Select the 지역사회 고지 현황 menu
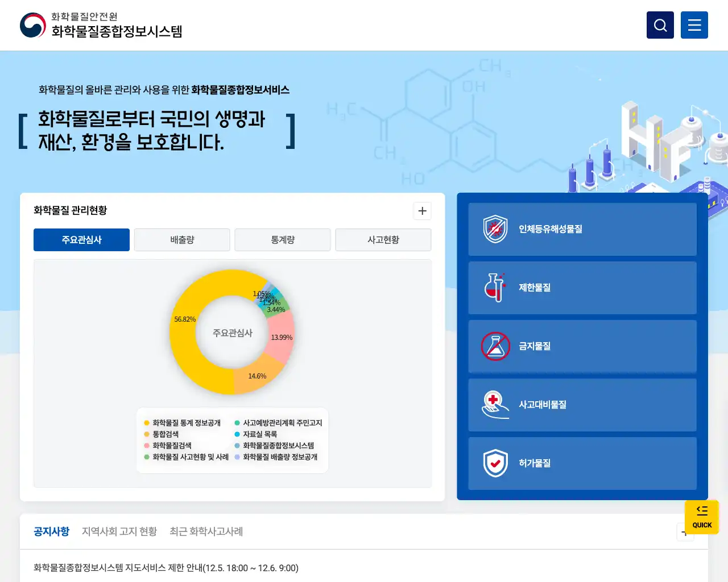 tap(120, 531)
